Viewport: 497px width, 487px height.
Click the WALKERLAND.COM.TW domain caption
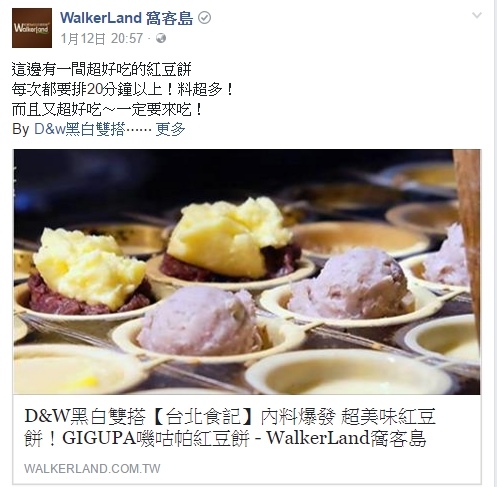pos(92,468)
